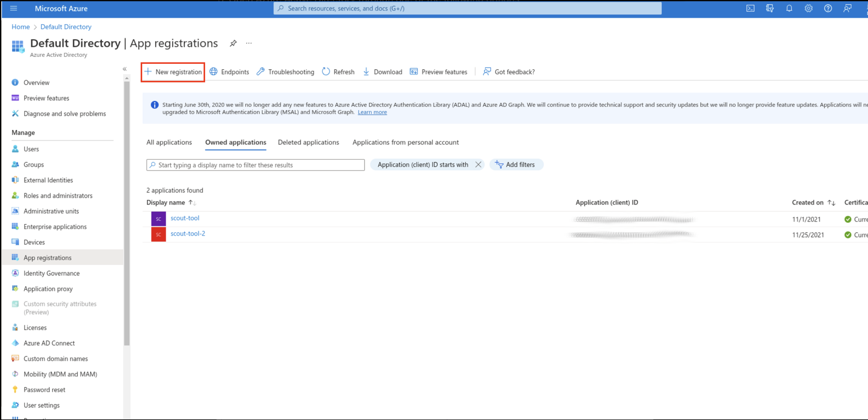Image resolution: width=868 pixels, height=420 pixels.
Task: Collapse the left navigation sidebar
Action: tap(125, 69)
